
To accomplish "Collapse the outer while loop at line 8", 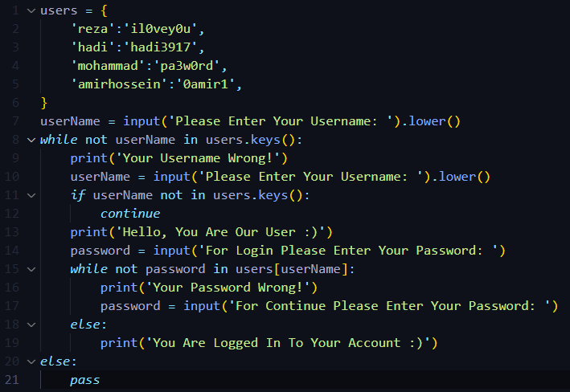I will (x=31, y=140).
